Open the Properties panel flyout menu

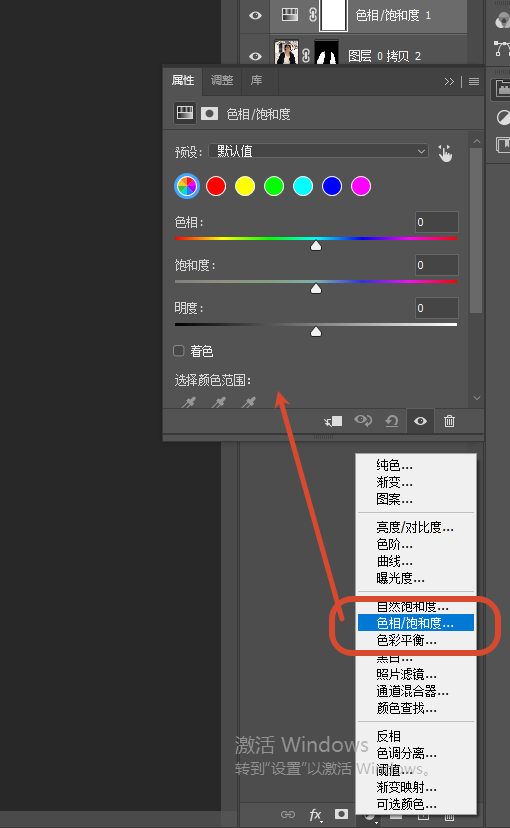click(474, 81)
